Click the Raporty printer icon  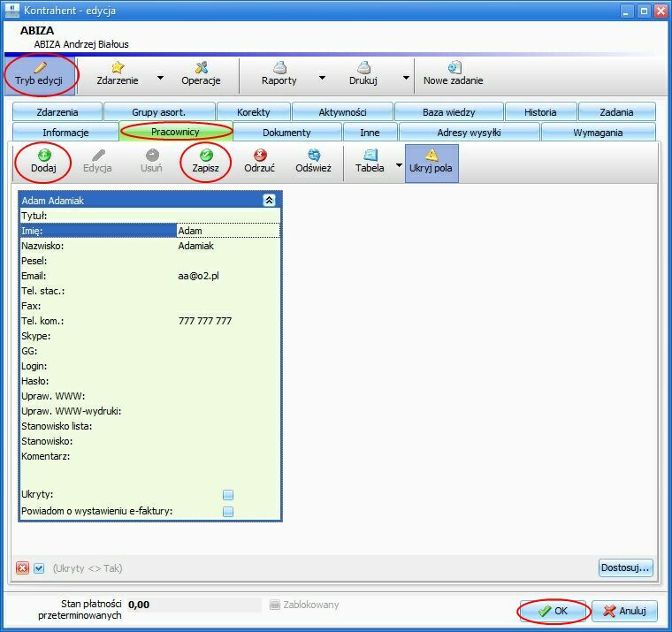(x=279, y=67)
